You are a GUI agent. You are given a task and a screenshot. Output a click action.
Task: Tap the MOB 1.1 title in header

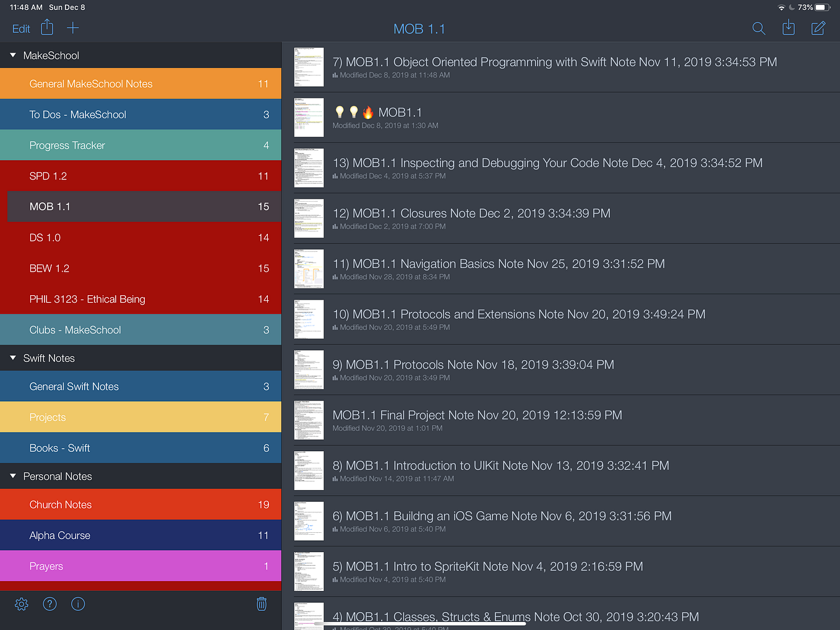click(x=419, y=29)
